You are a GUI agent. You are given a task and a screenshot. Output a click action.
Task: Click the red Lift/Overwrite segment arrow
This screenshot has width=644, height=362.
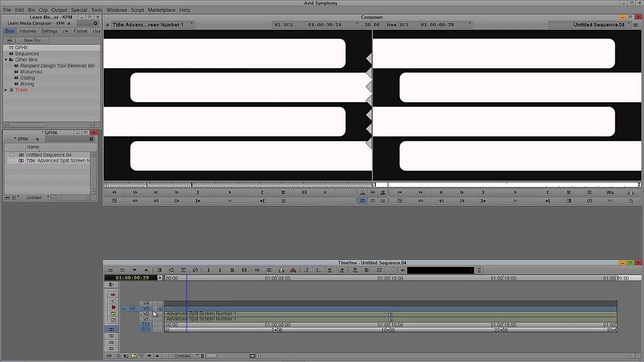(x=113, y=295)
